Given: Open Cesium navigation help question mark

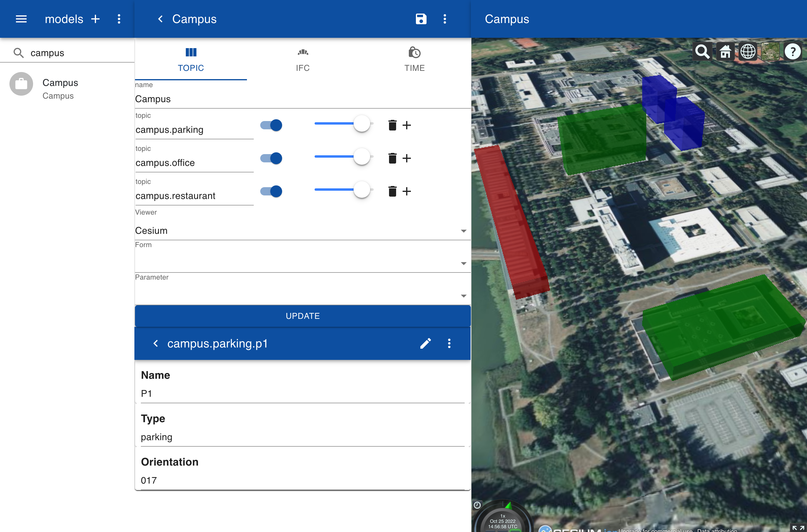Looking at the screenshot, I should click(x=793, y=52).
